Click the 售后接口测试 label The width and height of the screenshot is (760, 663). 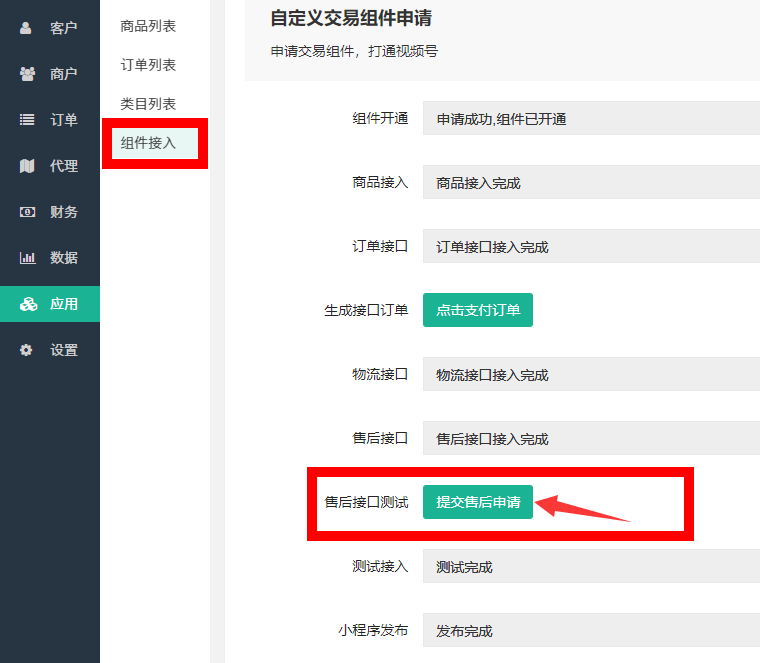[366, 502]
